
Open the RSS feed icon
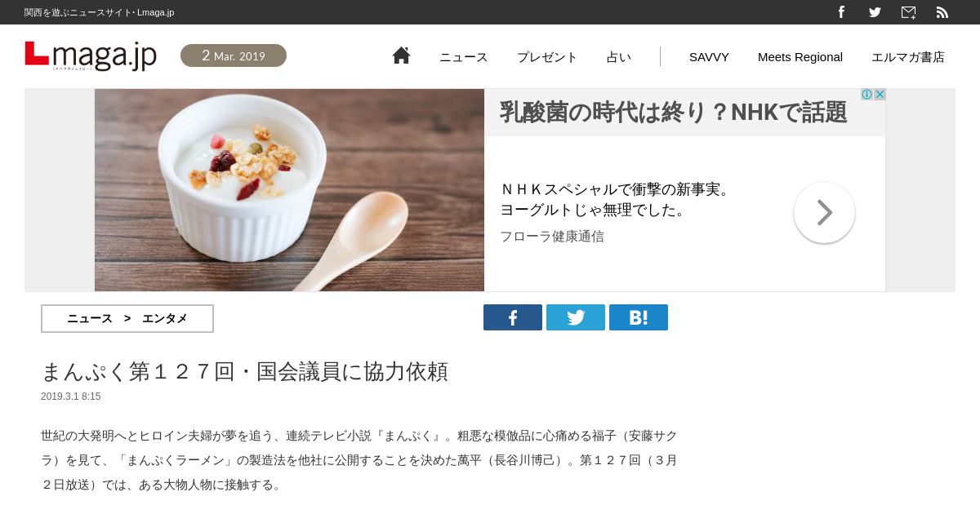[x=942, y=12]
